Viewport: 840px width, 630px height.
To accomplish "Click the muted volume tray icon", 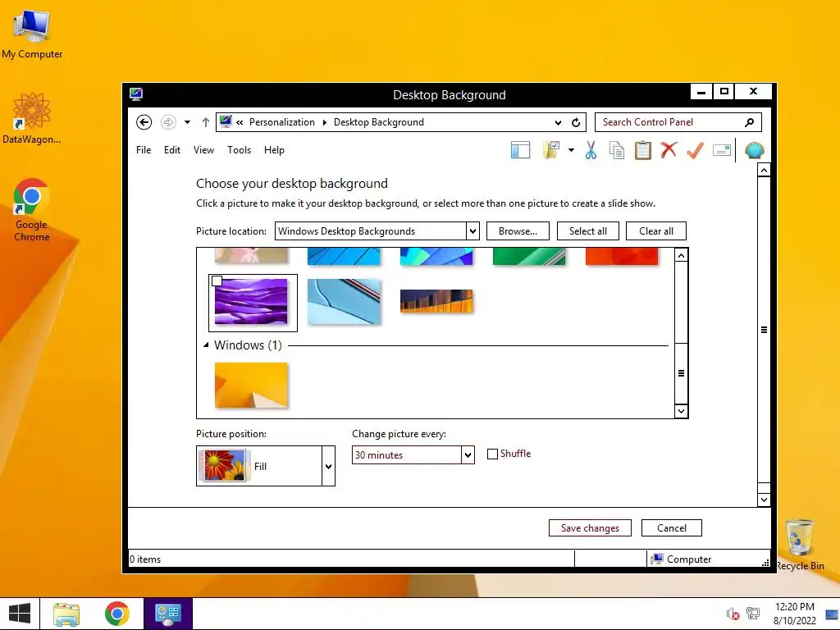I will point(733,614).
